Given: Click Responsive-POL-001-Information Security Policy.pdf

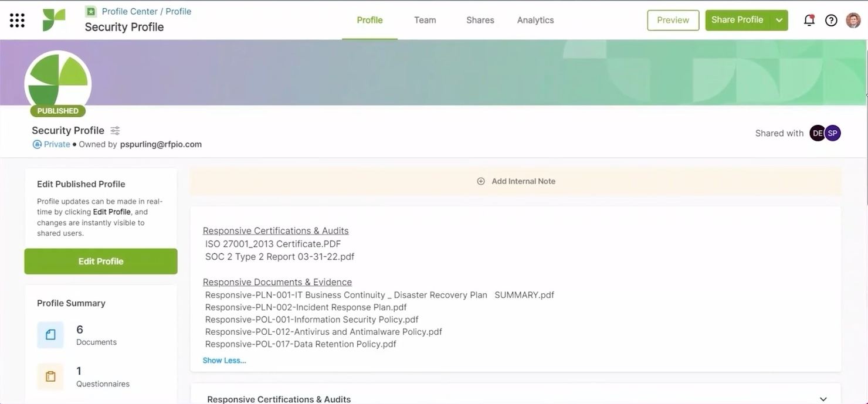Looking at the screenshot, I should 311,320.
